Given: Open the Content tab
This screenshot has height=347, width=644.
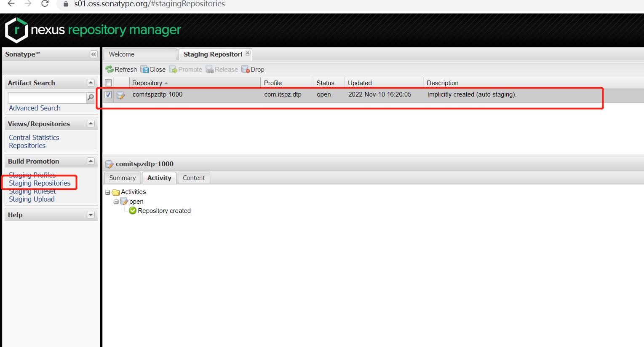Looking at the screenshot, I should coord(194,178).
